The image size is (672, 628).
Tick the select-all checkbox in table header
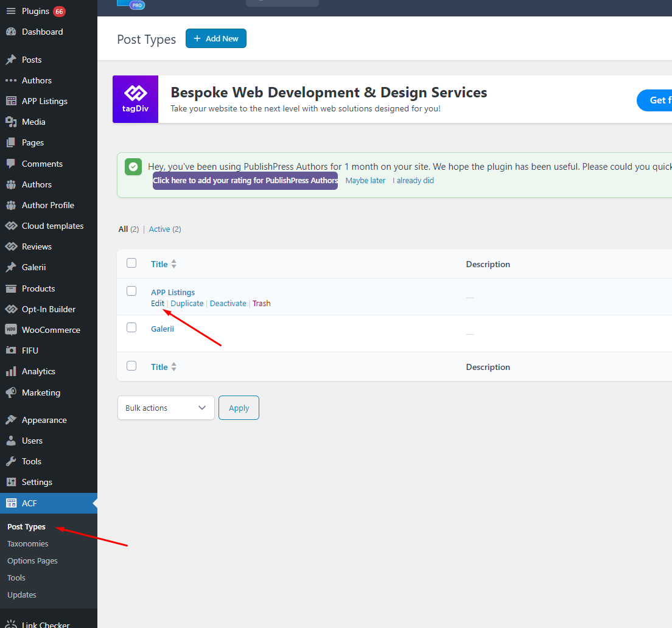point(131,263)
